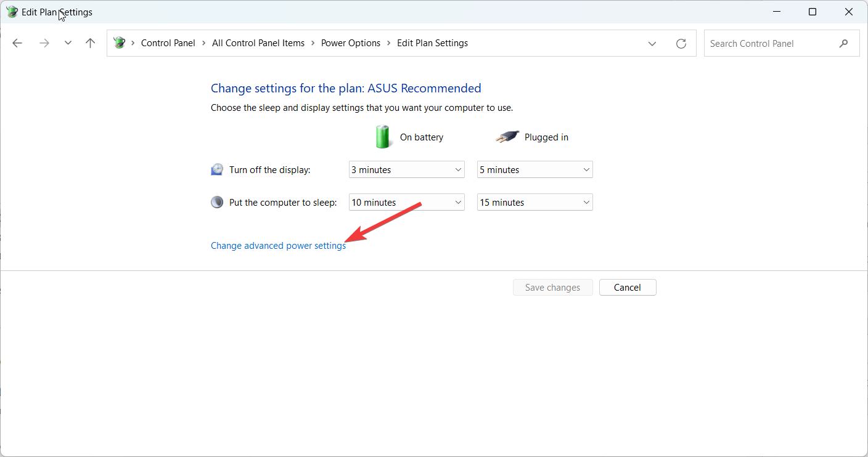Image resolution: width=868 pixels, height=457 pixels.
Task: Open On battery display timeout dropdown
Action: coord(407,170)
